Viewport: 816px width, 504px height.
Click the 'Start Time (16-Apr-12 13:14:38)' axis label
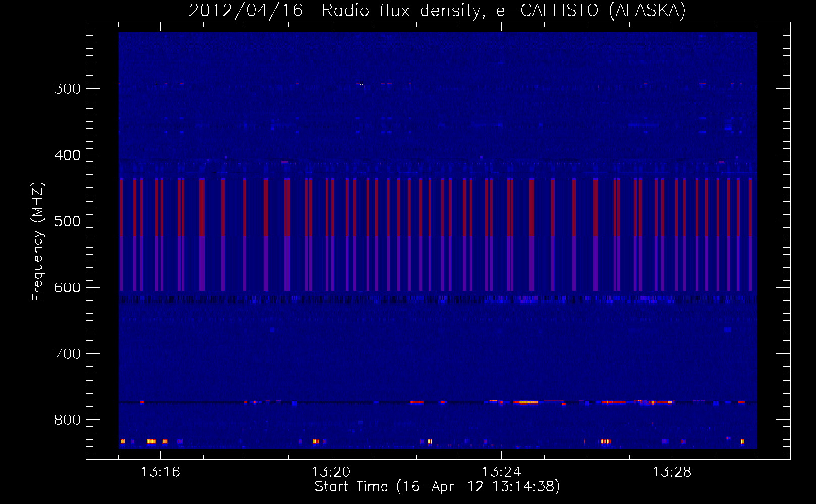[437, 487]
